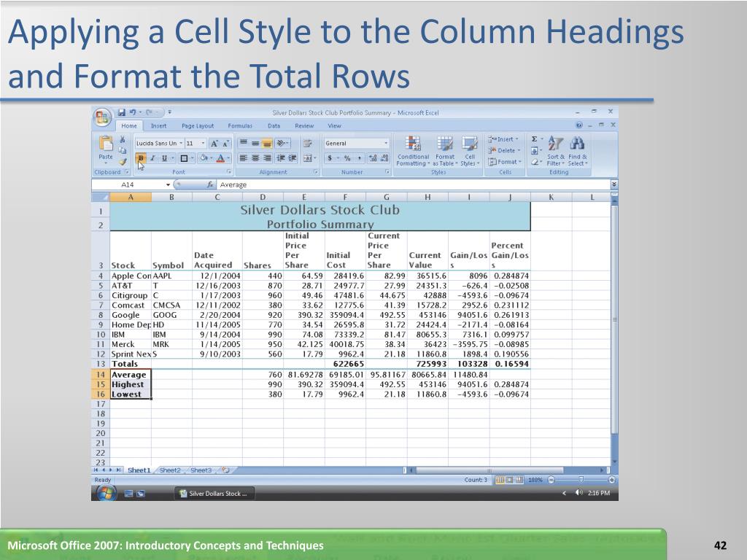Toggle Bottom Align vertical alignment

coord(267,144)
